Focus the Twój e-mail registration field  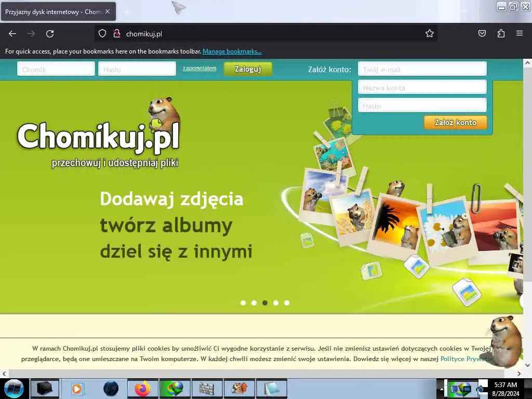[422, 69]
